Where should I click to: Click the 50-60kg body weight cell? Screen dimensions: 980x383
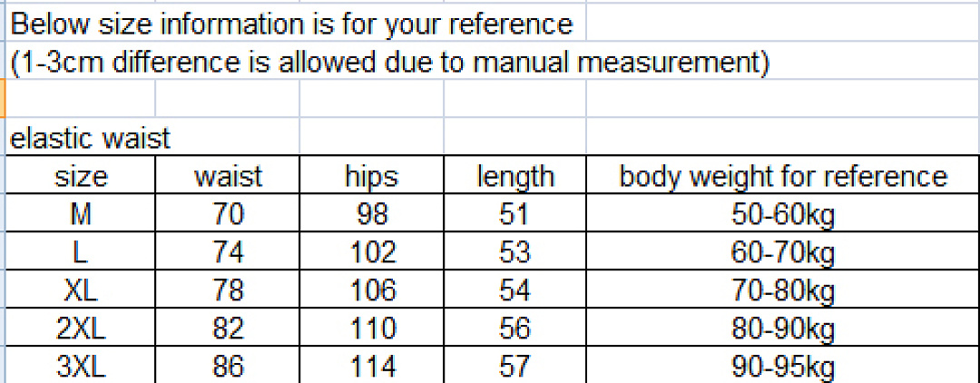pos(783,216)
